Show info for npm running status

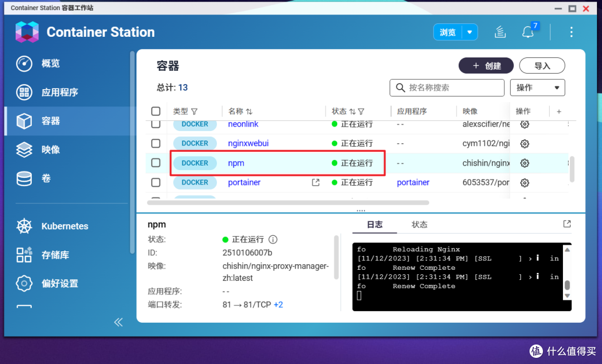(273, 240)
